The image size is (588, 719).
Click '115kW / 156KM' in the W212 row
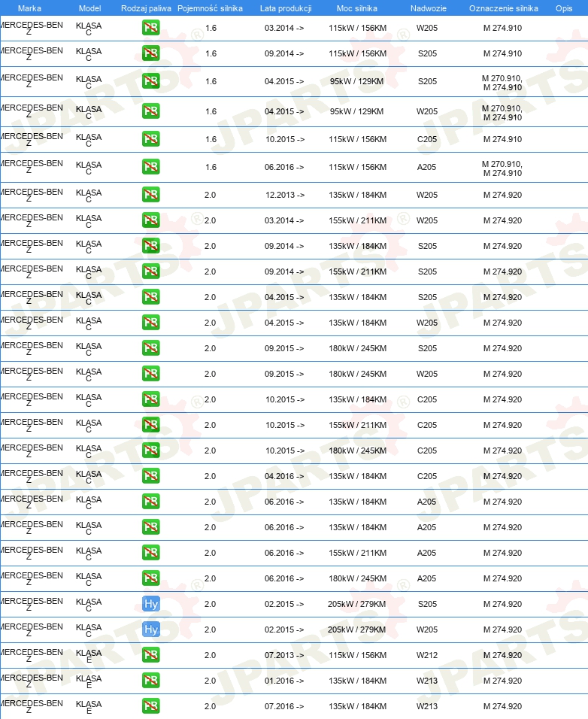click(357, 655)
